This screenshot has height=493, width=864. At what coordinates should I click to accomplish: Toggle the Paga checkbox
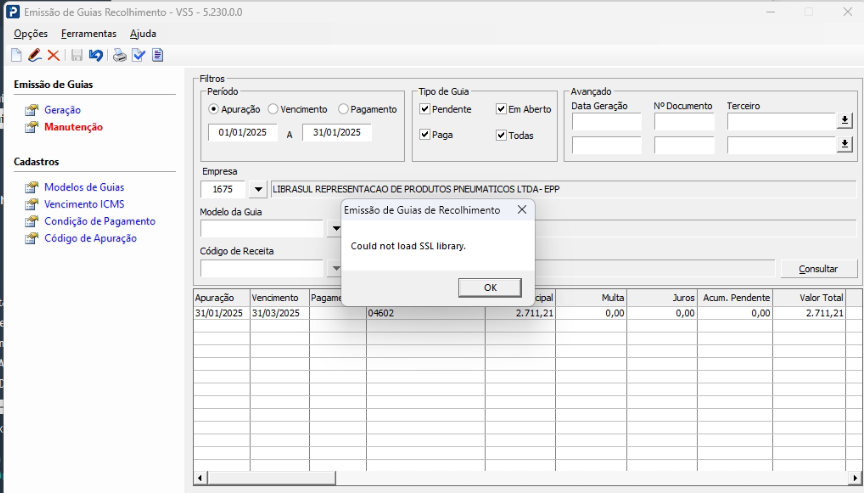425,135
